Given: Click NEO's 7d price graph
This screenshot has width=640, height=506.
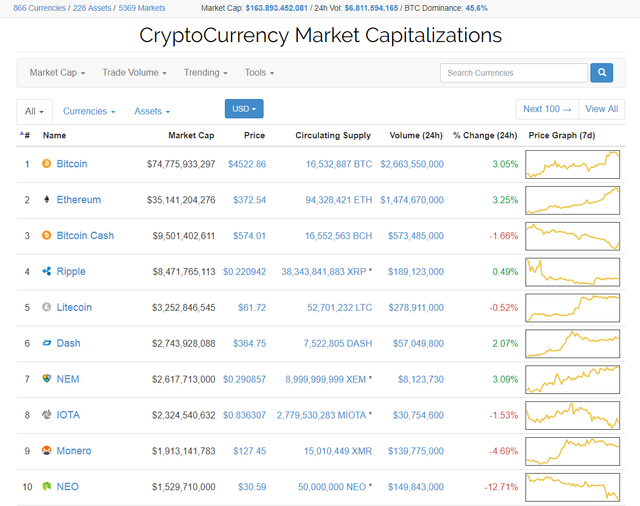Looking at the screenshot, I should tap(572, 487).
